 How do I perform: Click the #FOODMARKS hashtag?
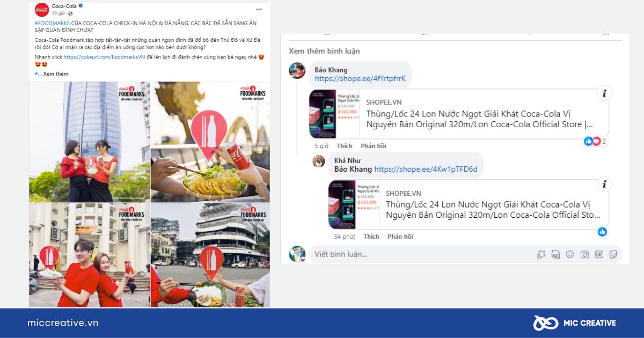coord(51,23)
